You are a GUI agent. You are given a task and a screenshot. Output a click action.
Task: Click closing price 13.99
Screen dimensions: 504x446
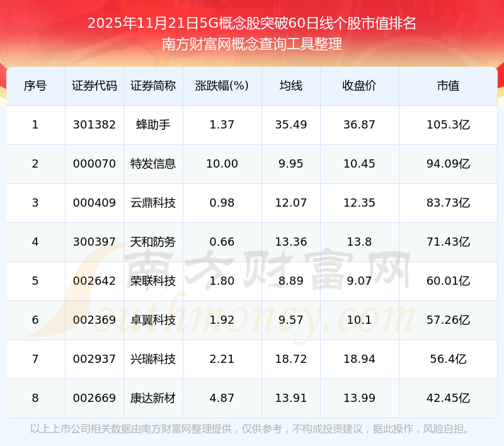pos(359,398)
